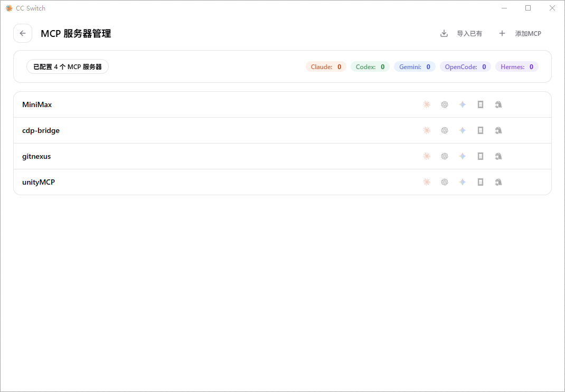Viewport: 565px width, 392px height.
Task: Click the 已配置 4 个 MCP 服务器 label
Action: [x=68, y=66]
